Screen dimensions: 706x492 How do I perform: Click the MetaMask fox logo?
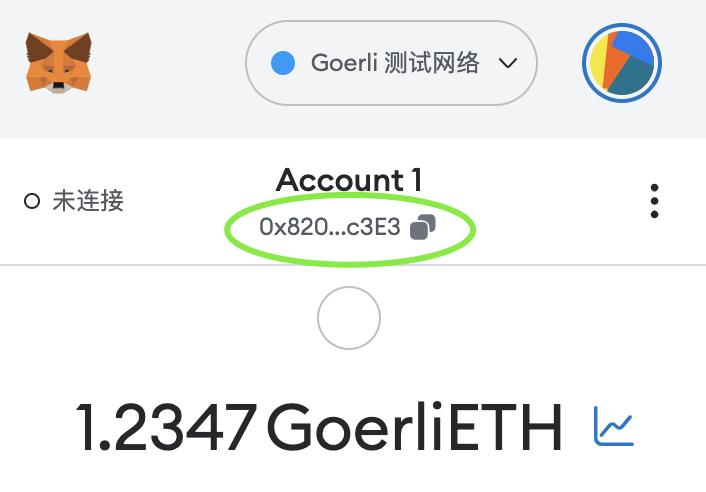point(59,63)
